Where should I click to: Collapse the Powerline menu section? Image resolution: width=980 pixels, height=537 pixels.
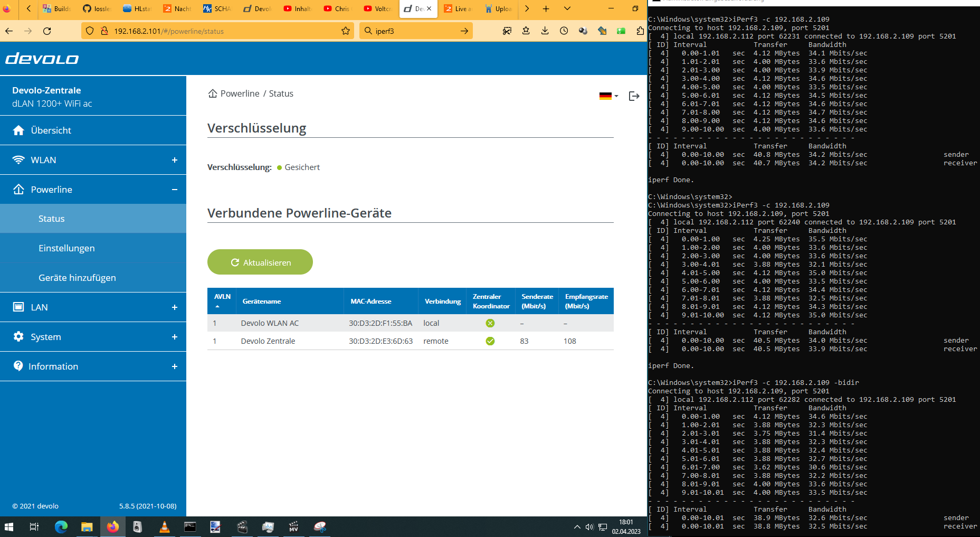point(93,190)
